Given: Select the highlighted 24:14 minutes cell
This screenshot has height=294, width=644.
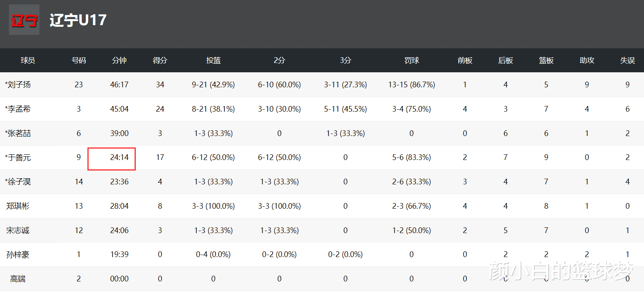Looking at the screenshot, I should pos(112,158).
